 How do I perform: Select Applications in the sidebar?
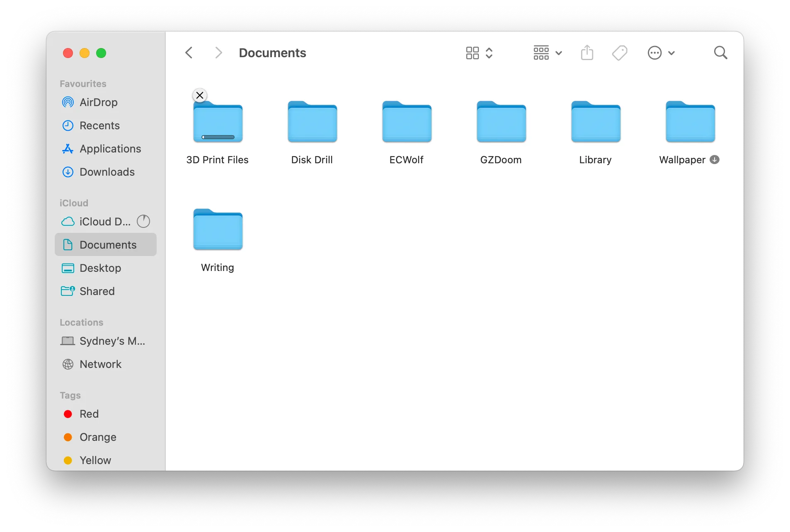(109, 149)
